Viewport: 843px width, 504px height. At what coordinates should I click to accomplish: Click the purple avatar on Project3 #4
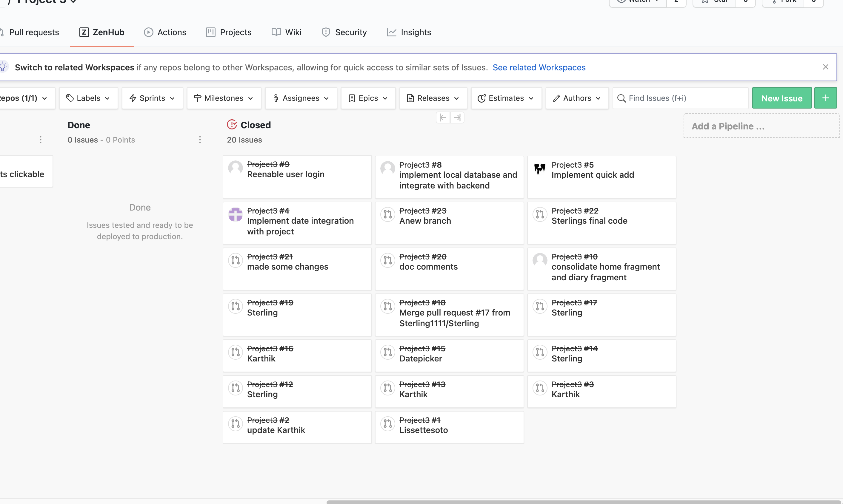[235, 214]
